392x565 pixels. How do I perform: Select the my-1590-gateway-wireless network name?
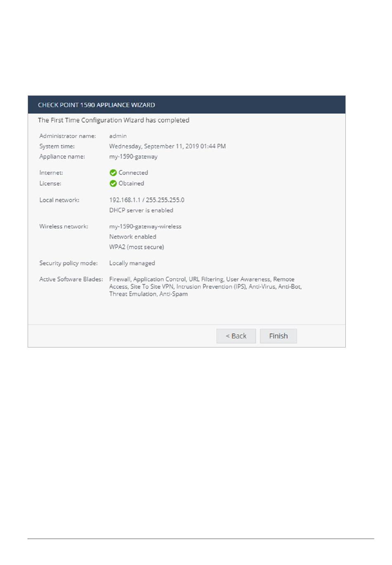point(145,226)
